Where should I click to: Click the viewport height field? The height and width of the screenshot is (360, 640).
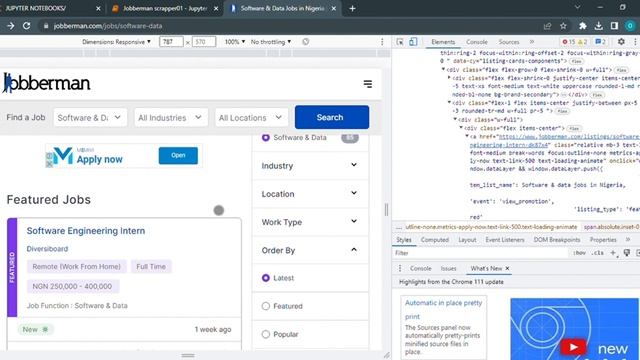point(204,42)
